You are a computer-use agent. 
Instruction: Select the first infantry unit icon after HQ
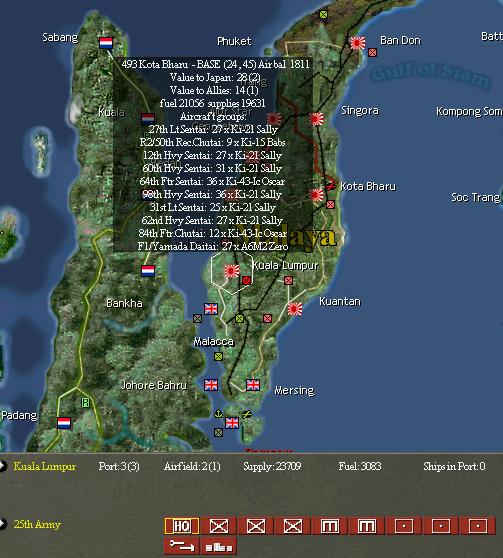pos(219,526)
